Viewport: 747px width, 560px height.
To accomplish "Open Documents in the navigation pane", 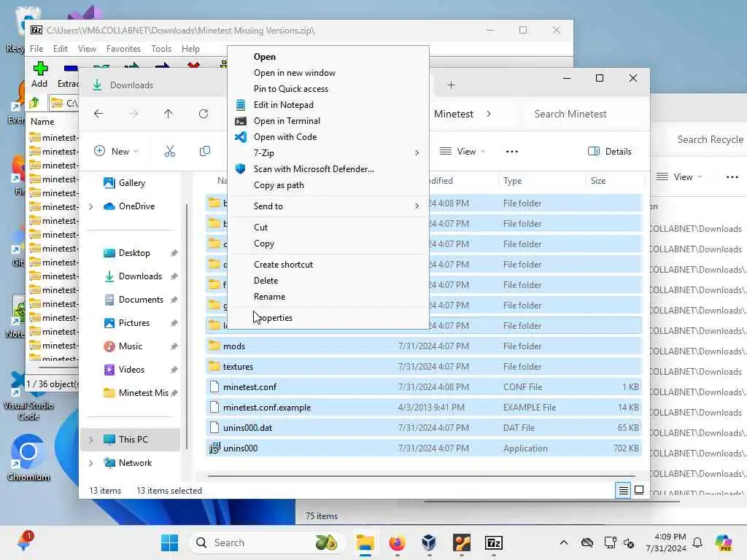I will point(141,300).
